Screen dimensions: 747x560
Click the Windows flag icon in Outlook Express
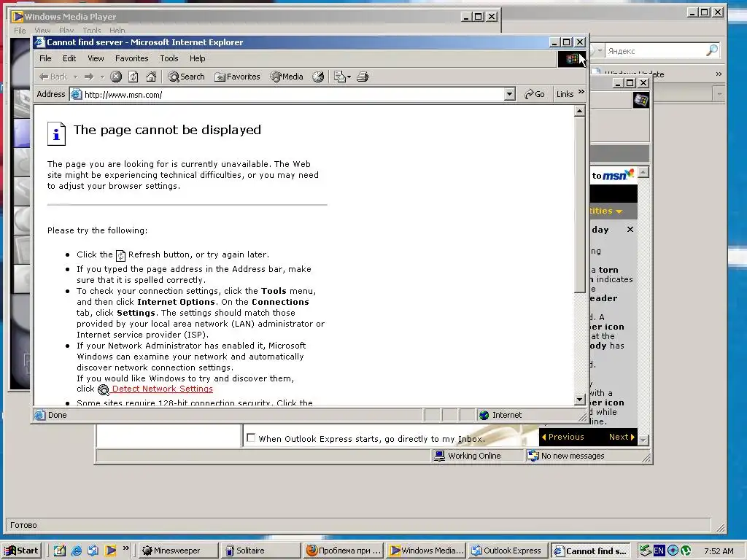(x=640, y=101)
